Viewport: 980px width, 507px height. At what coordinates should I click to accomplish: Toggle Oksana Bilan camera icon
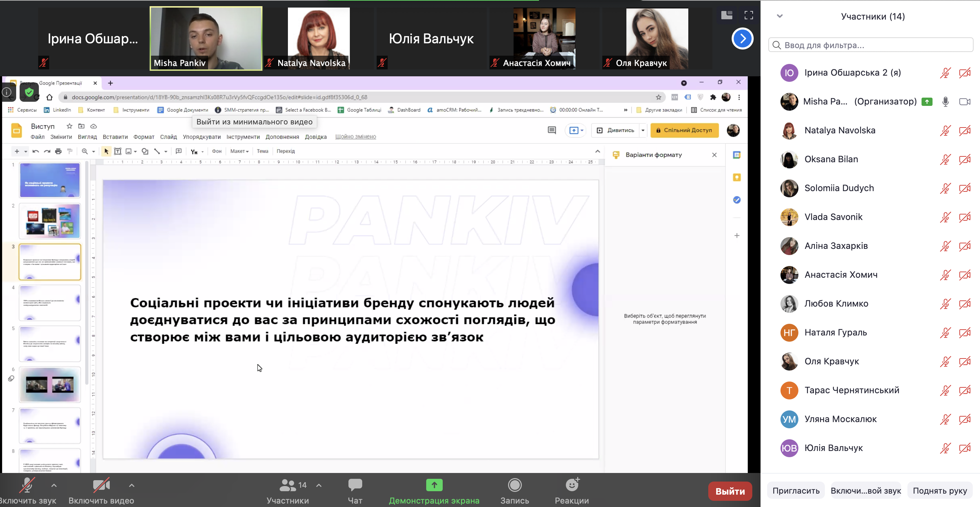(965, 159)
